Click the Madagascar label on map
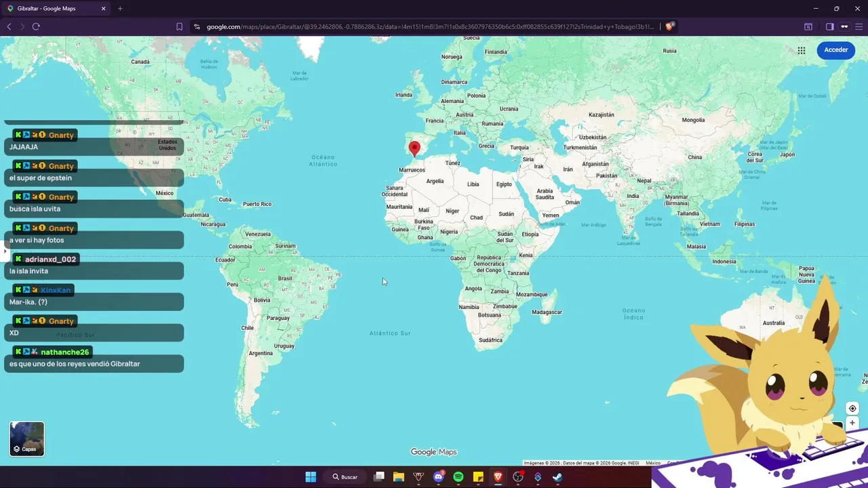The image size is (868, 488). [x=547, y=312]
